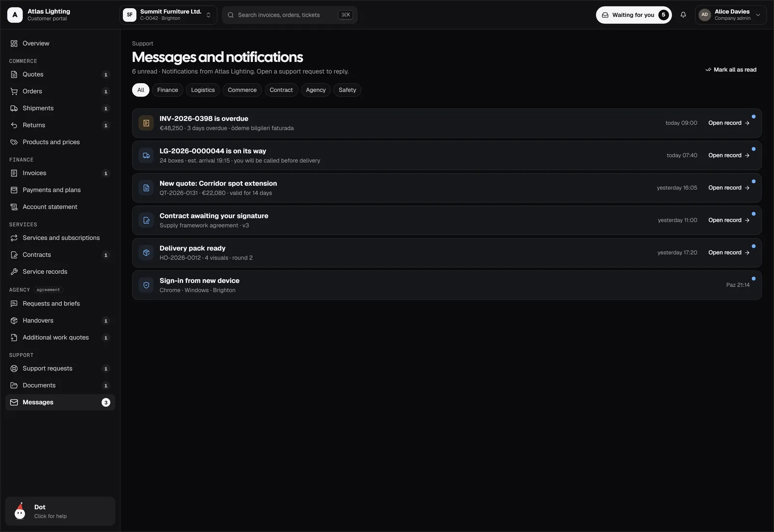The image size is (774, 532).
Task: Filter notifications by Safety
Action: 347,90
